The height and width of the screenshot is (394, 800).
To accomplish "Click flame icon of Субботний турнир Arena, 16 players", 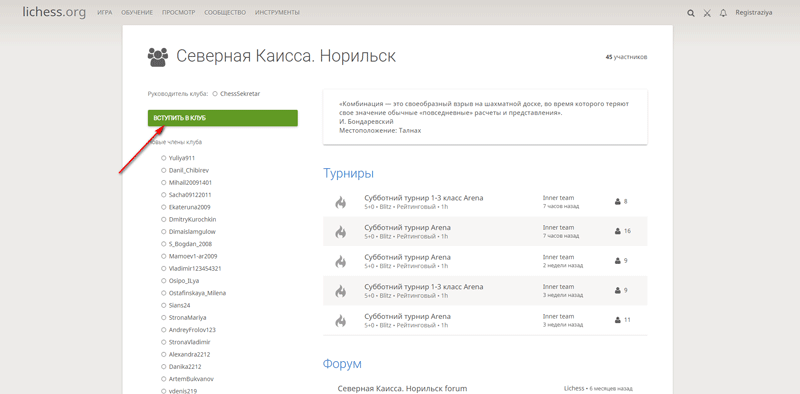I will click(x=340, y=232).
